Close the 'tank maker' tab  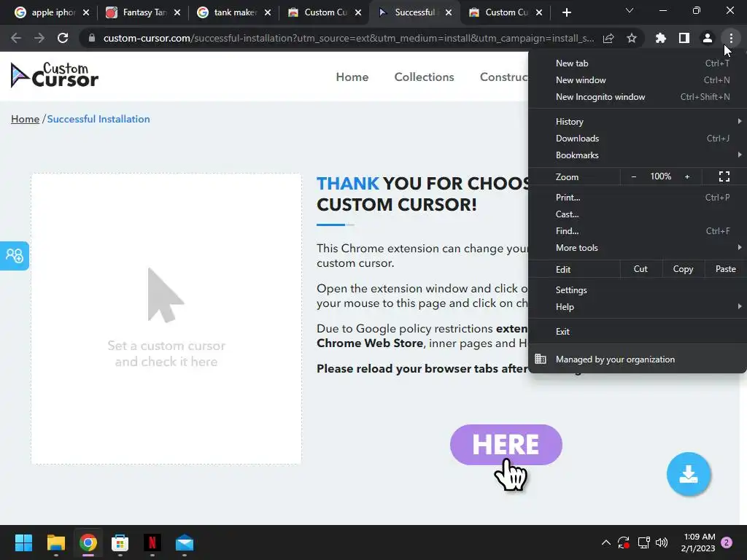[x=268, y=12]
